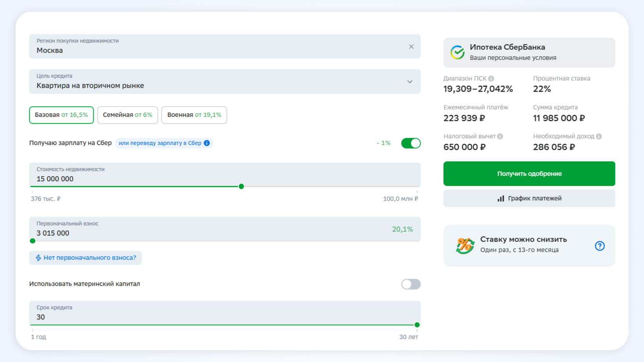Expand the Цель кредита dropdown

click(x=410, y=82)
